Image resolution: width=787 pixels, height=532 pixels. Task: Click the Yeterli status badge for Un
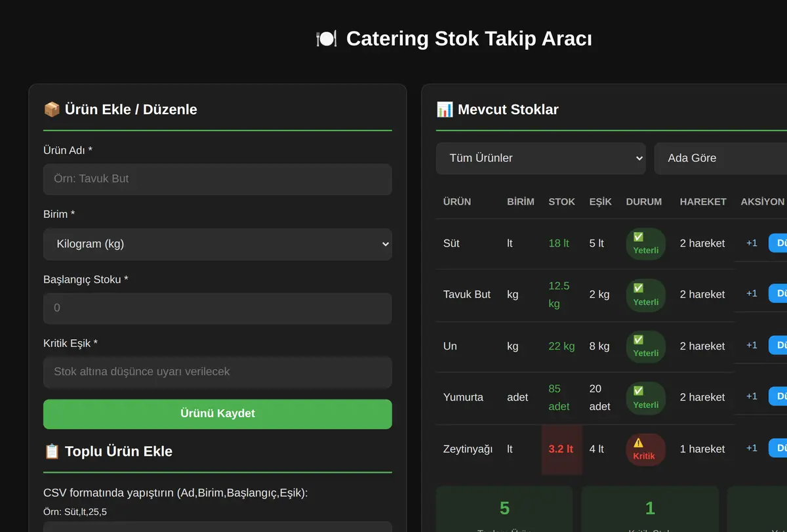[x=646, y=346]
